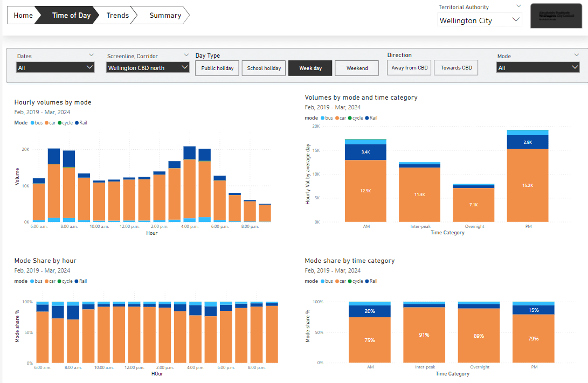This screenshot has width=588, height=383.
Task: Click the orange 15.2K car segment in PM bar
Action: click(528, 185)
